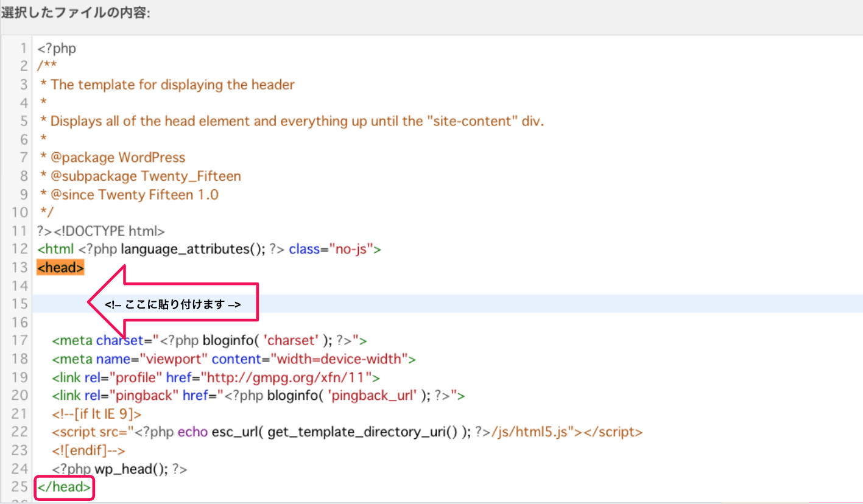This screenshot has width=863, height=504.
Task: Click the link rel="profile" line
Action: tap(216, 377)
